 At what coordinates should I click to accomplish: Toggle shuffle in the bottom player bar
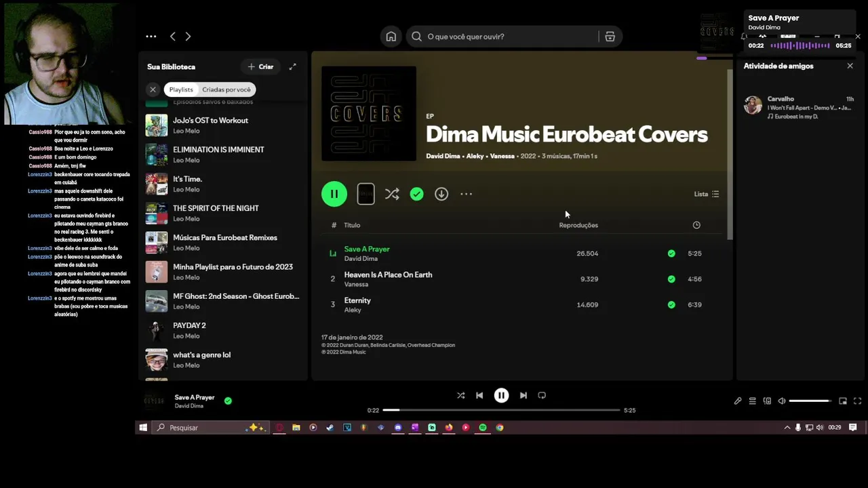(x=460, y=395)
